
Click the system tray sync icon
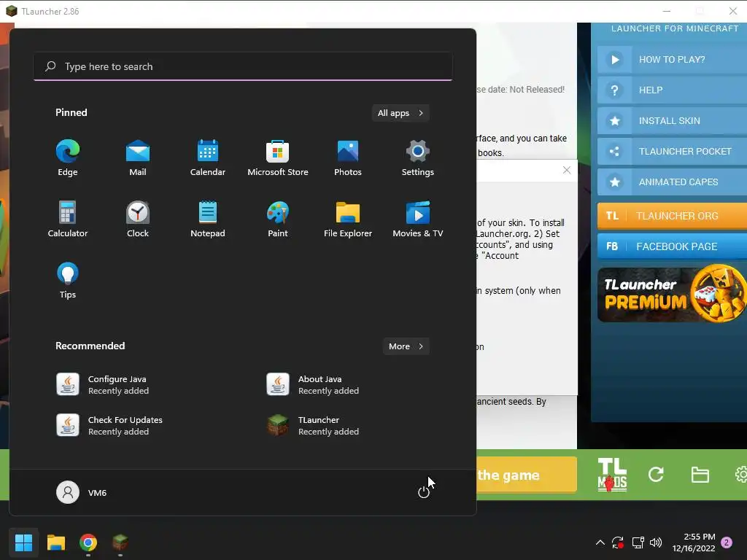click(x=618, y=542)
